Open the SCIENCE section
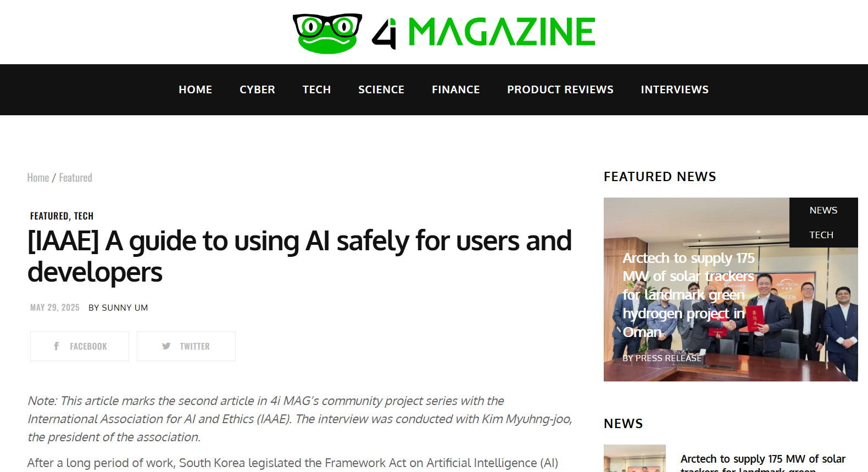The width and height of the screenshot is (868, 472). (x=381, y=89)
